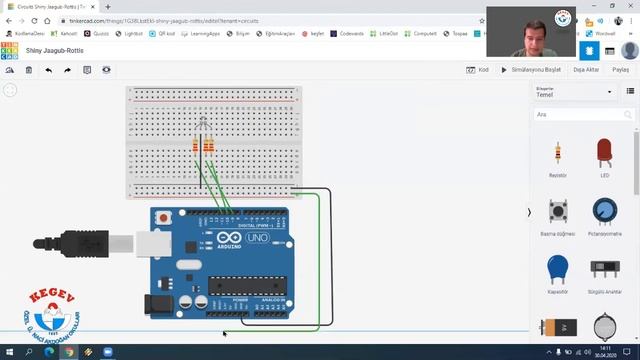The width and height of the screenshot is (640, 360).
Task: Select the black ground wire loop
Action: click(331, 257)
